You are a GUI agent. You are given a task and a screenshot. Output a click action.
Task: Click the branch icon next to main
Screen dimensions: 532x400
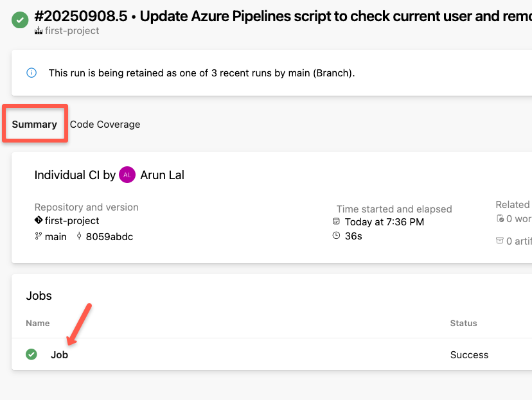(x=37, y=236)
